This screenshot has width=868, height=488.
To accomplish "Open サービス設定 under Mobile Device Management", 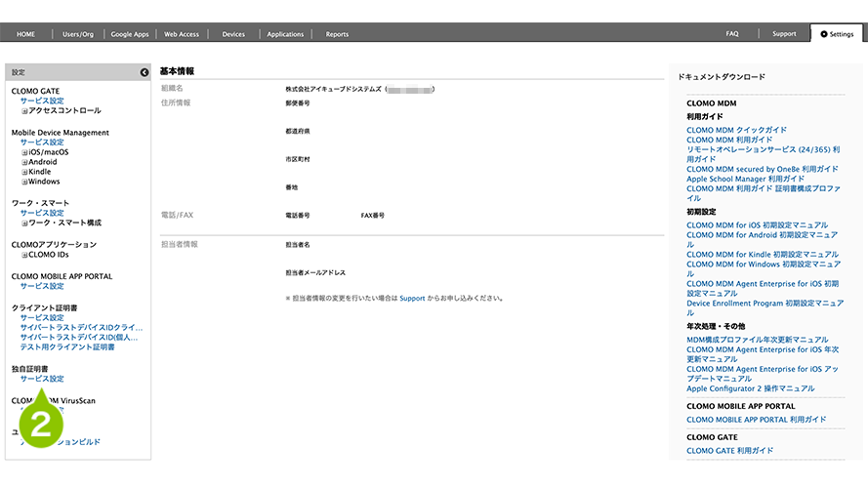I will [42, 142].
